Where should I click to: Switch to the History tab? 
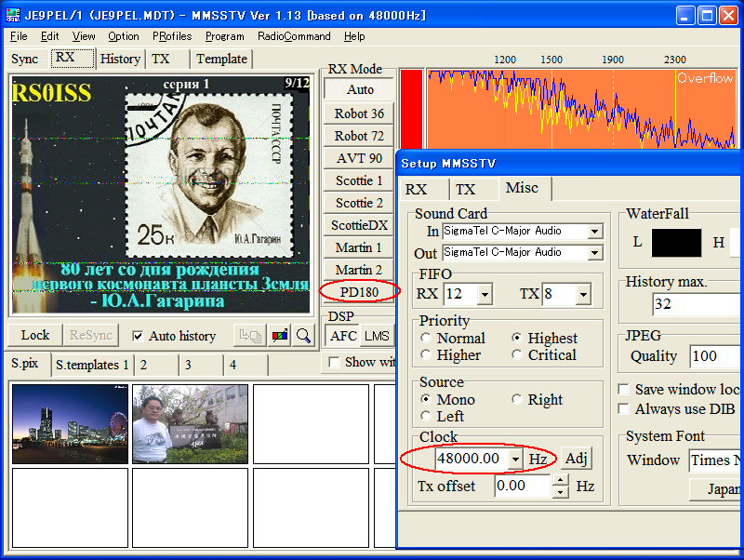120,59
